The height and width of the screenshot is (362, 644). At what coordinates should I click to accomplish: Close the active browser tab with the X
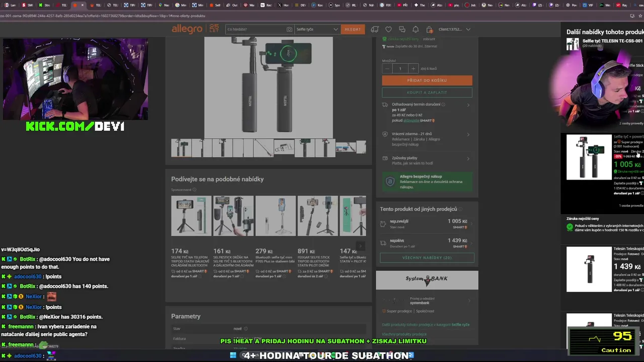pyautogui.click(x=83, y=5)
